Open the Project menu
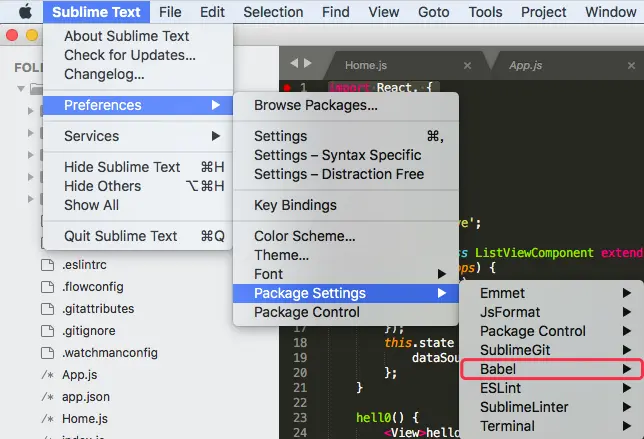The image size is (644, 439). (x=543, y=12)
